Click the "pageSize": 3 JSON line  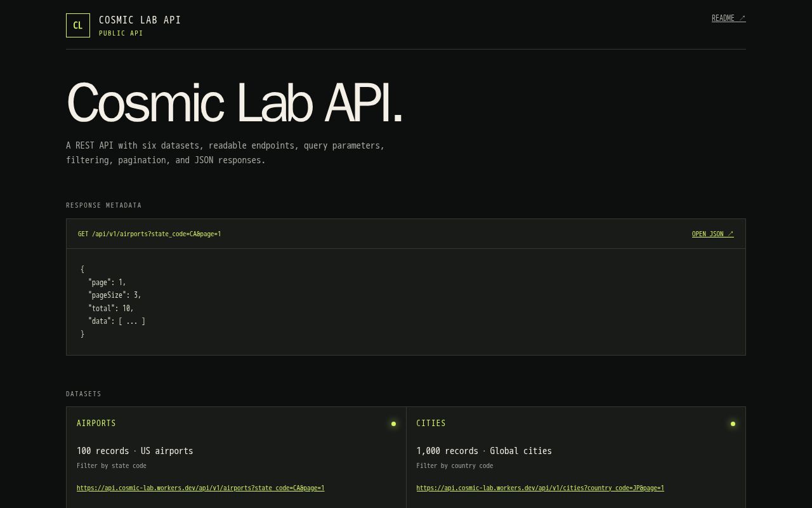(x=115, y=295)
